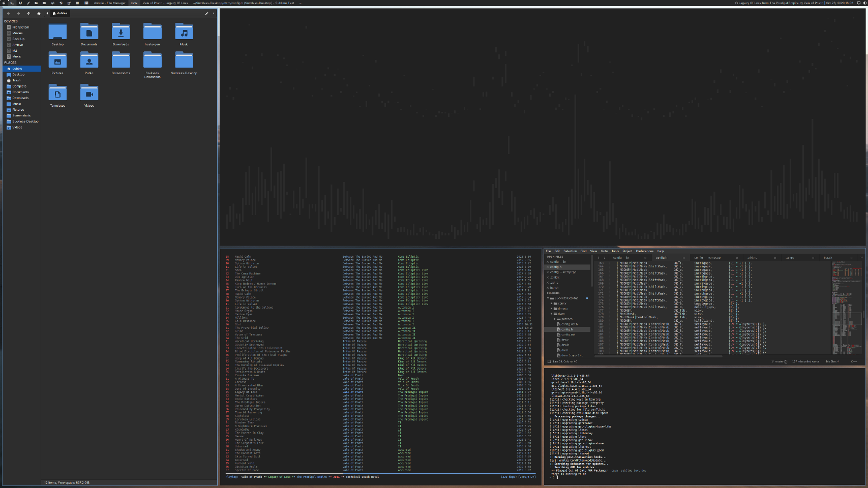This screenshot has width=868, height=488.
Task: Open the Preferences menu in Sublime Text
Action: pyautogui.click(x=644, y=251)
